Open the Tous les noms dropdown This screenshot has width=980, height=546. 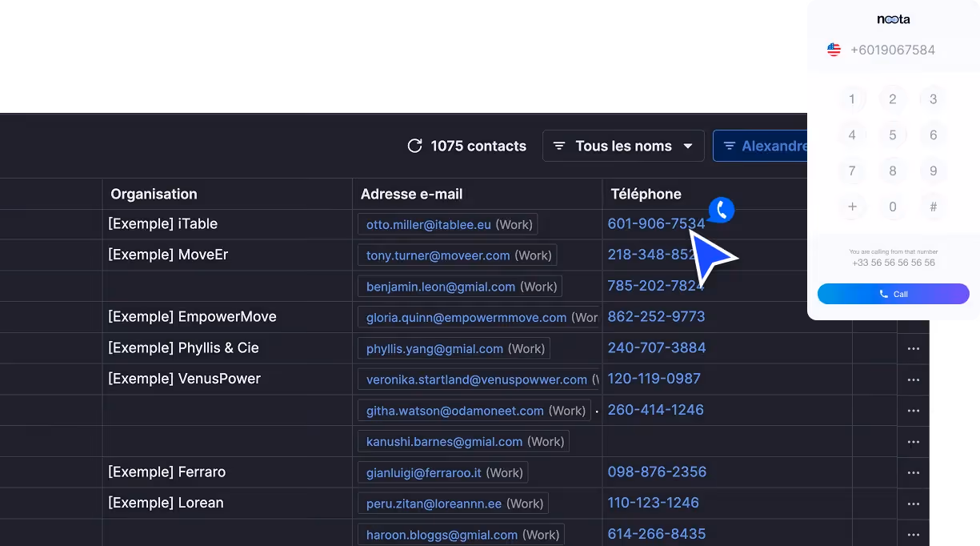[x=623, y=146]
